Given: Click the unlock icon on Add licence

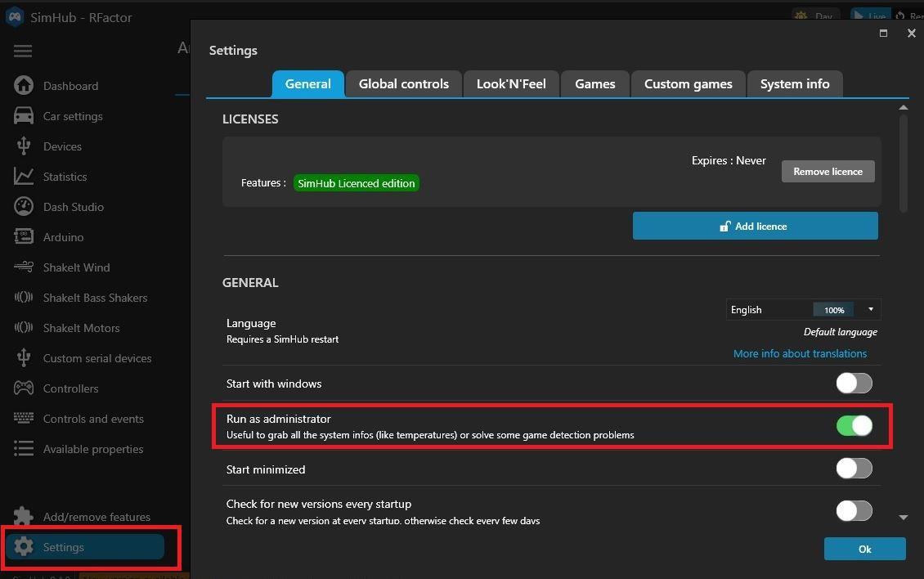Looking at the screenshot, I should pyautogui.click(x=724, y=226).
